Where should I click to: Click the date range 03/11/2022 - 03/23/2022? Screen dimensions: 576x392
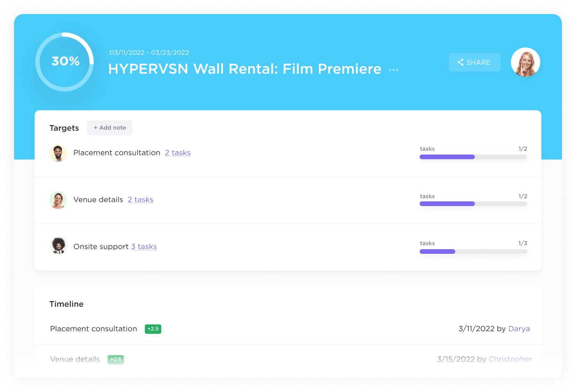click(149, 52)
